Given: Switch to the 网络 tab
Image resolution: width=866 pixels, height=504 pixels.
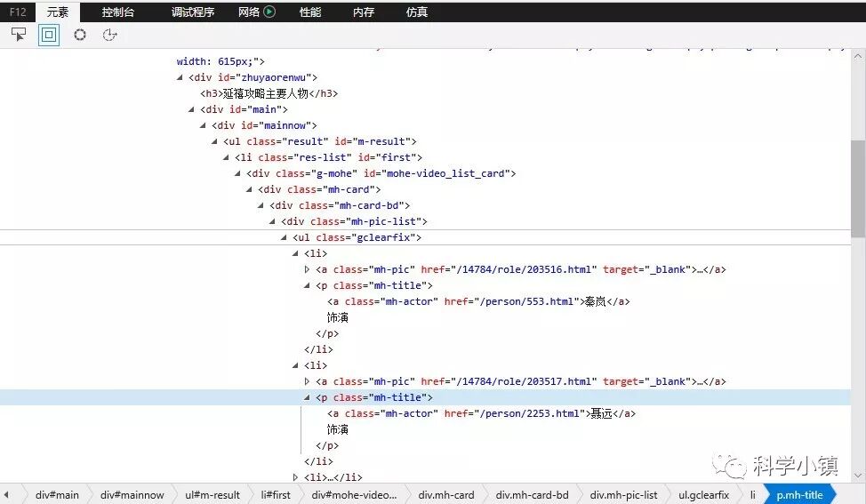Looking at the screenshot, I should pyautogui.click(x=249, y=12).
